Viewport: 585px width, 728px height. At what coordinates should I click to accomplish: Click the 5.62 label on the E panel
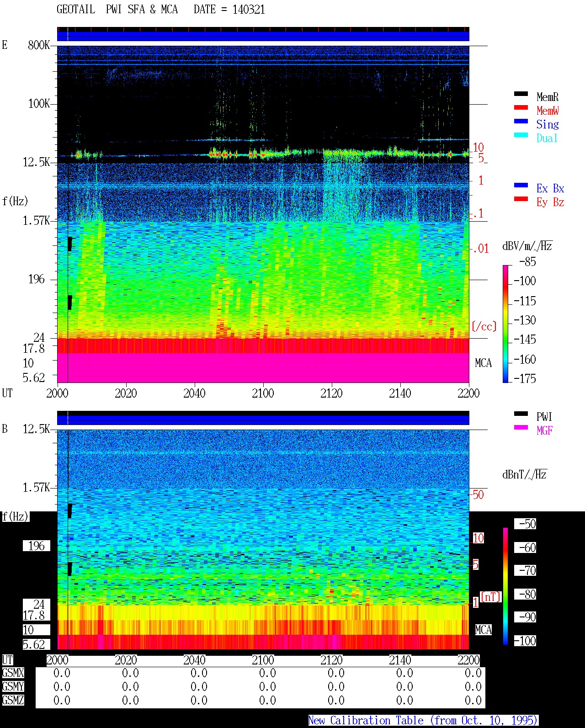[x=34, y=377]
